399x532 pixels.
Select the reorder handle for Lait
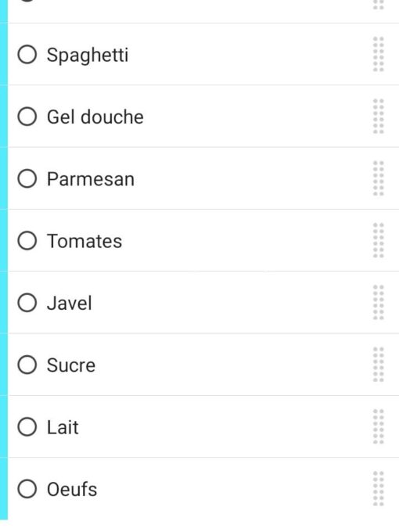[379, 427]
